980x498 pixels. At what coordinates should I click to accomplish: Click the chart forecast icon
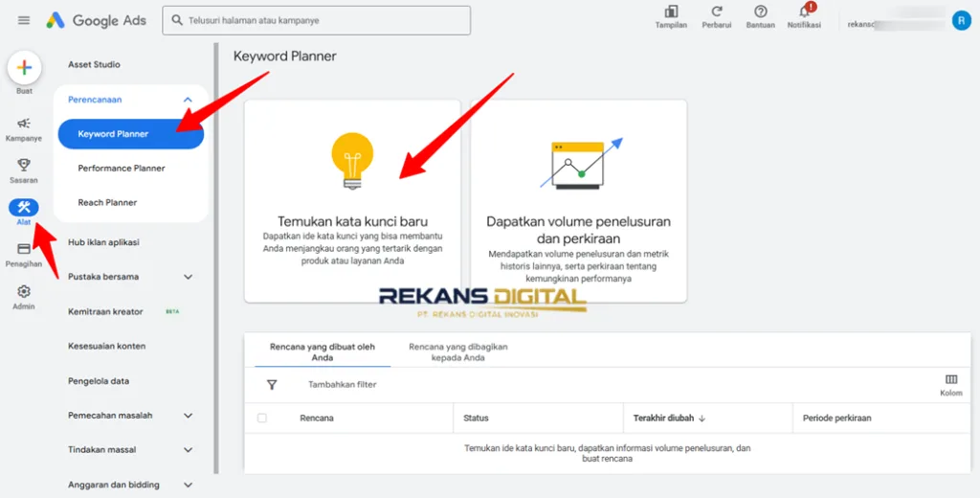[x=581, y=164]
